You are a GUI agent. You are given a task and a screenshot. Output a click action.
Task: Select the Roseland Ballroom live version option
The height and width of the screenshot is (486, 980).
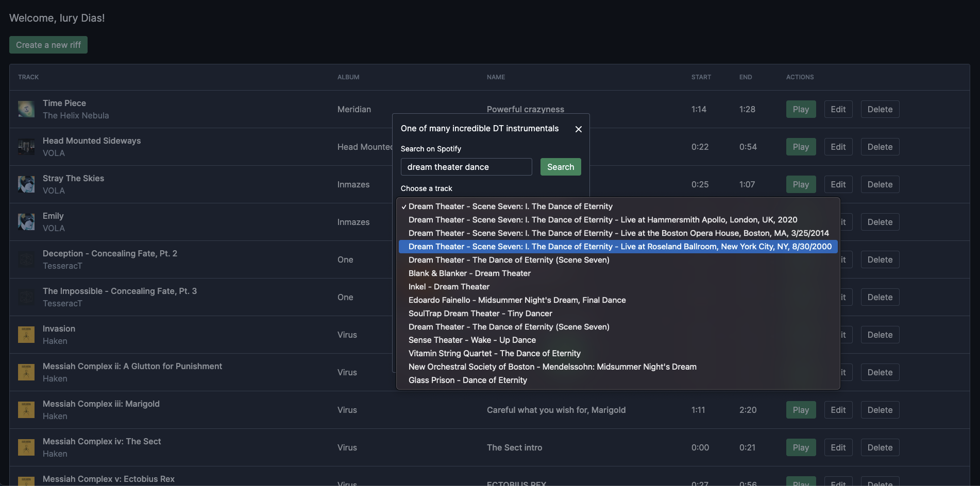click(618, 247)
